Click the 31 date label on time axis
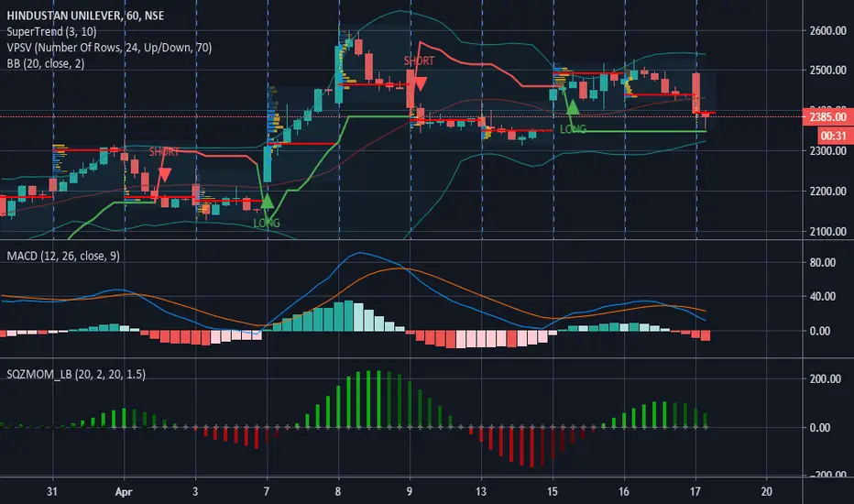This screenshot has width=854, height=504. (51, 491)
